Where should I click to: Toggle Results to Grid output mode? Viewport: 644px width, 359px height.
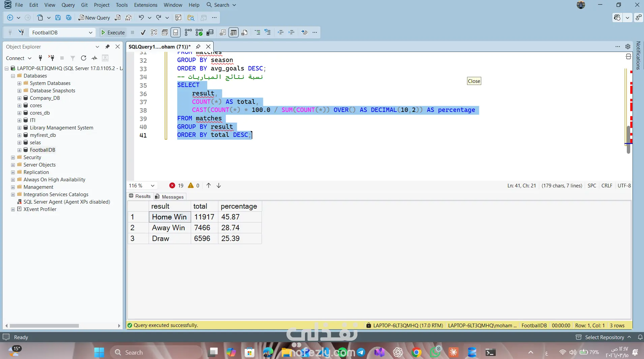[x=233, y=32]
